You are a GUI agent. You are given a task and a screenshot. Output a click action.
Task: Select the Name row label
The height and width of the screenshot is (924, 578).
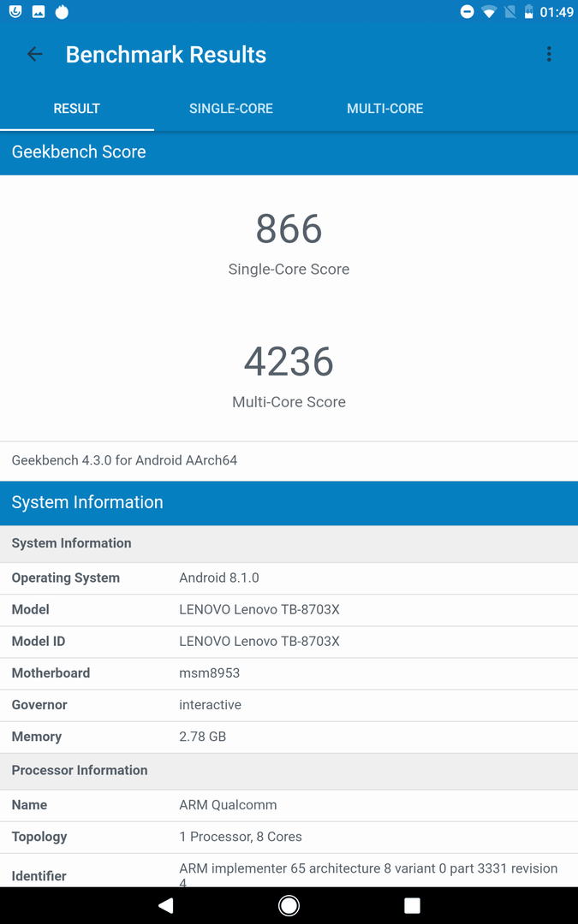[x=29, y=806]
